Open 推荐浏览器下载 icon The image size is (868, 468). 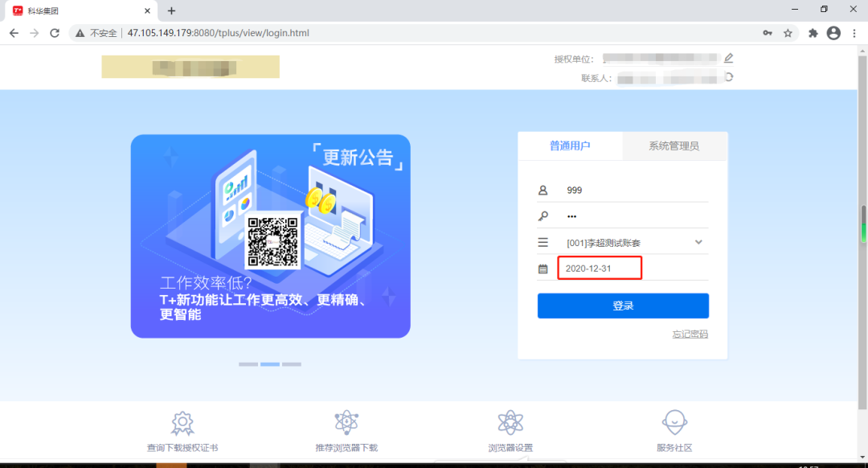click(346, 423)
